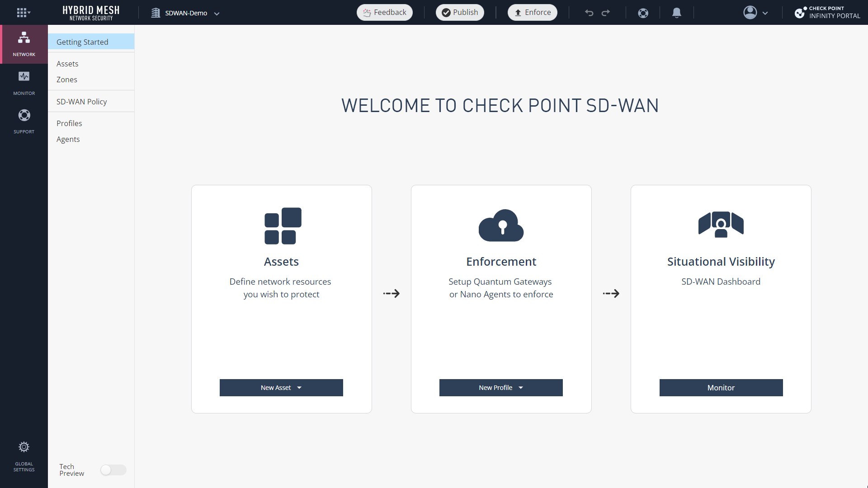Click the Situational Visibility heading
This screenshot has height=488, width=868.
pyautogui.click(x=721, y=262)
